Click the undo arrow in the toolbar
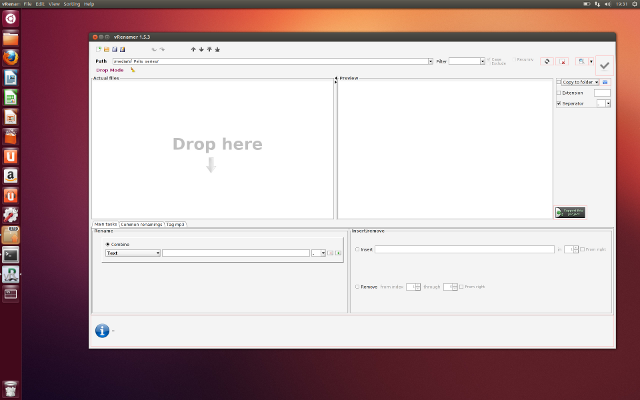The height and width of the screenshot is (400, 640). (x=154, y=49)
